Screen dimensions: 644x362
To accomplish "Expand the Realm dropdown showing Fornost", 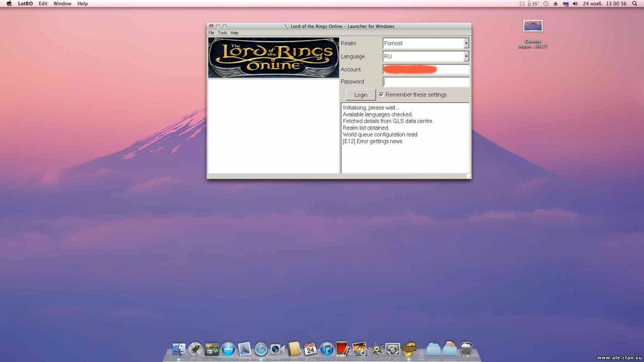I will click(466, 43).
